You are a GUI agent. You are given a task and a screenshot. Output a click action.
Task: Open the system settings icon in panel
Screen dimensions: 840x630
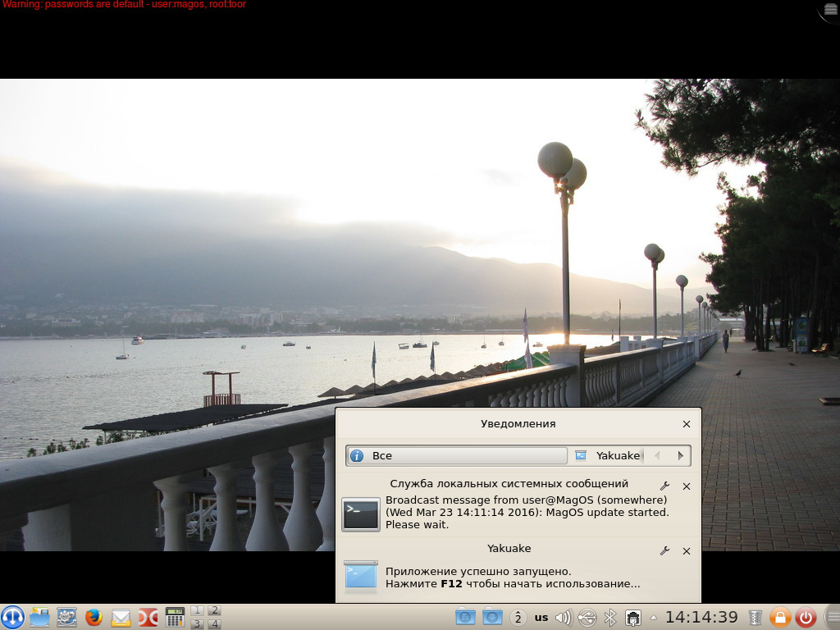point(66,617)
